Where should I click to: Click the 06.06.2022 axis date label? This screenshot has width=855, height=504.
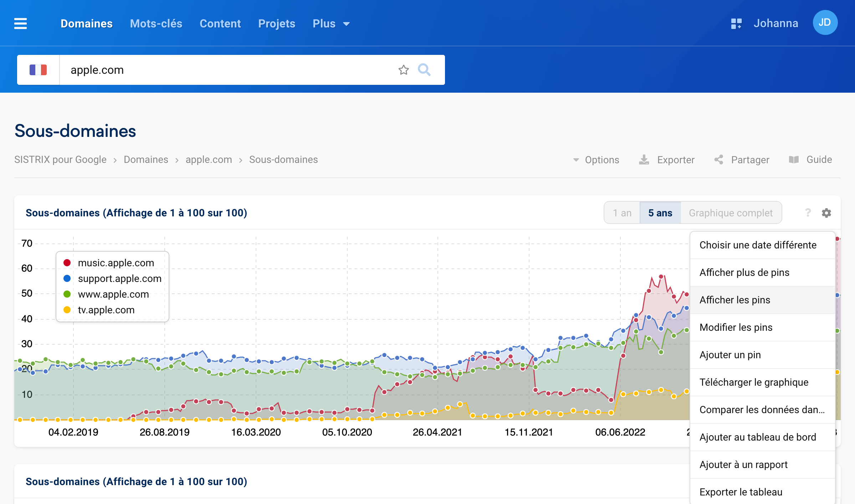[620, 432]
